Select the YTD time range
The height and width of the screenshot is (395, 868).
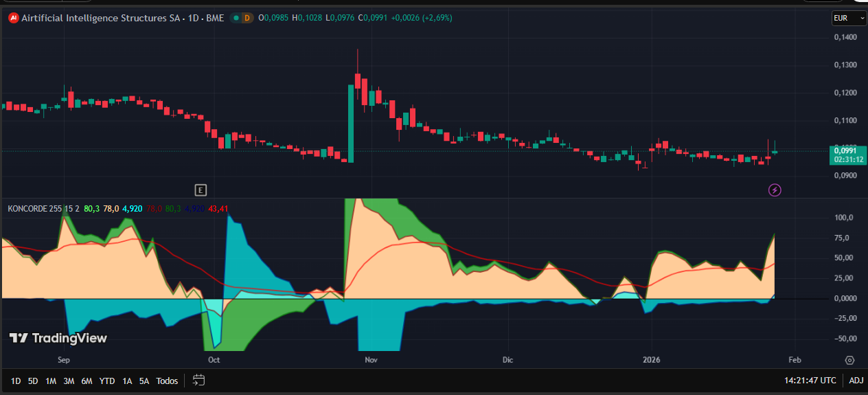coord(107,381)
